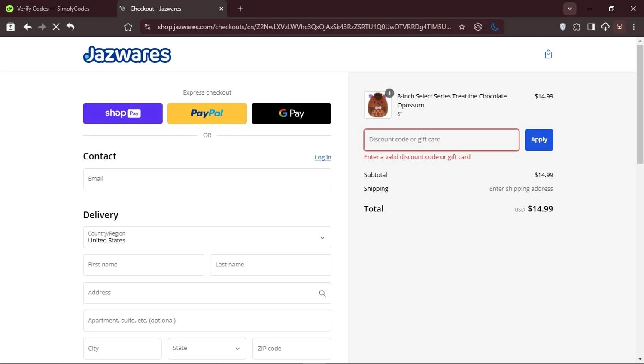Screen dimensions: 644x364
Task: Toggle the dark mode moon icon
Action: pyautogui.click(x=495, y=27)
